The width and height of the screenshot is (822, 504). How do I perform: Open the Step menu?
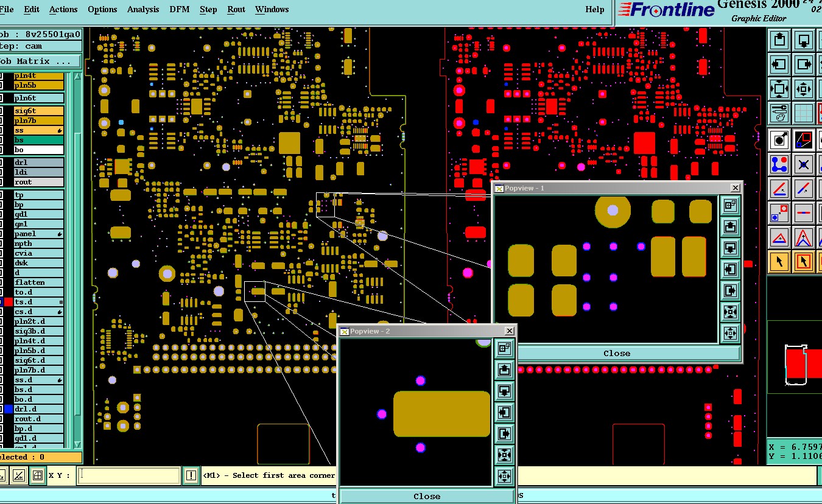coord(208,10)
